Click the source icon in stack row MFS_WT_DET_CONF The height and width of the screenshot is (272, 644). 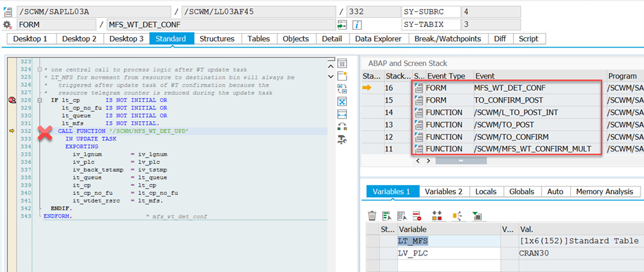click(x=418, y=87)
